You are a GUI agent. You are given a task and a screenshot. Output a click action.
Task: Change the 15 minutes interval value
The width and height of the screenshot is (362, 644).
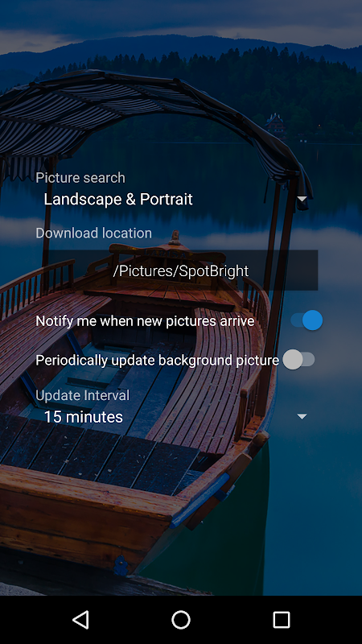click(176, 417)
